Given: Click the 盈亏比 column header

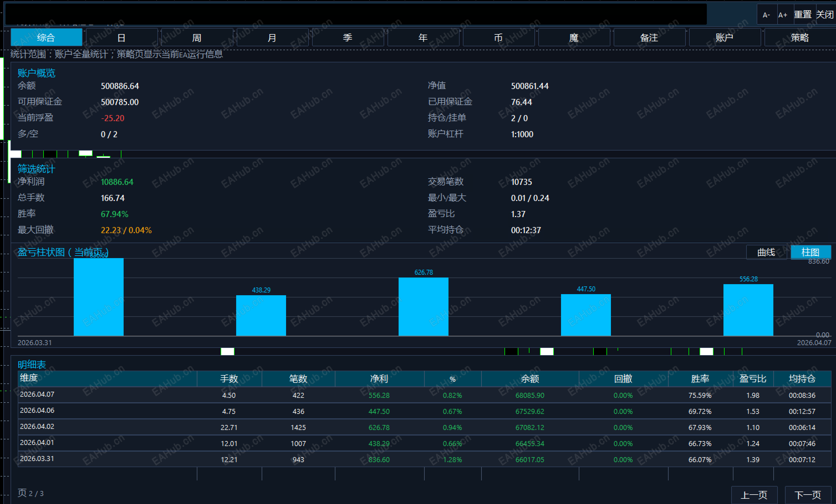Looking at the screenshot, I should 753,378.
